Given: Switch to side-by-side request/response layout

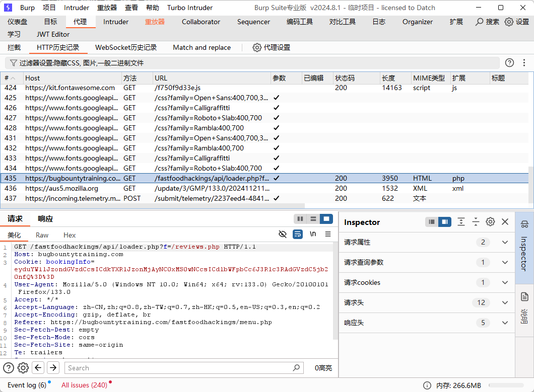Looking at the screenshot, I should coord(300,219).
